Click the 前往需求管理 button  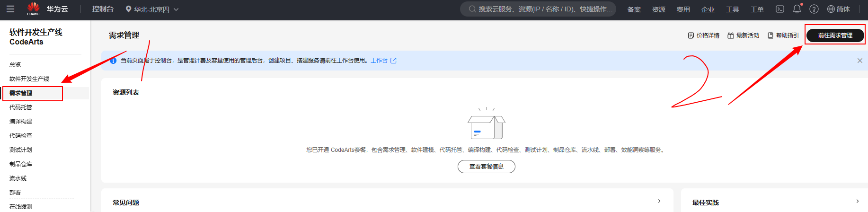pyautogui.click(x=835, y=35)
